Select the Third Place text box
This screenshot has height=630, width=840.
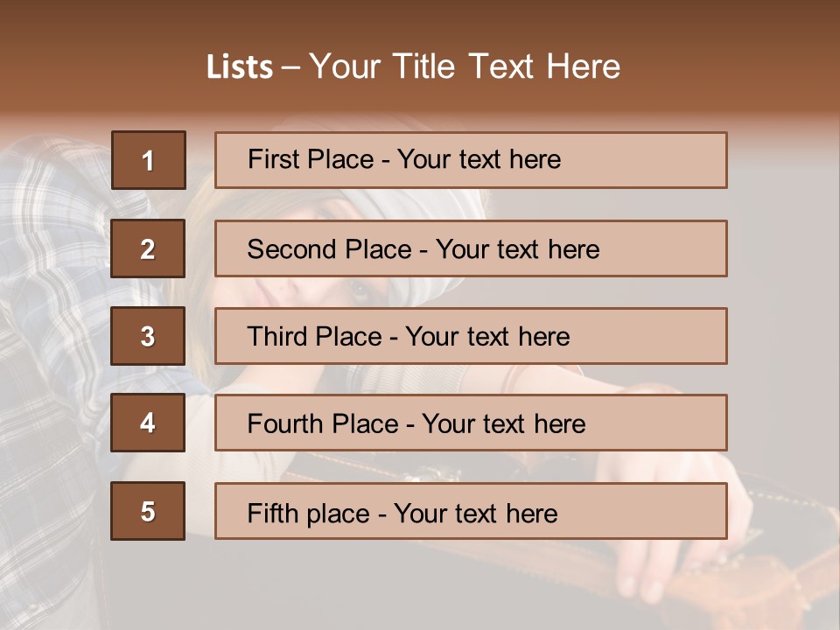click(x=471, y=336)
